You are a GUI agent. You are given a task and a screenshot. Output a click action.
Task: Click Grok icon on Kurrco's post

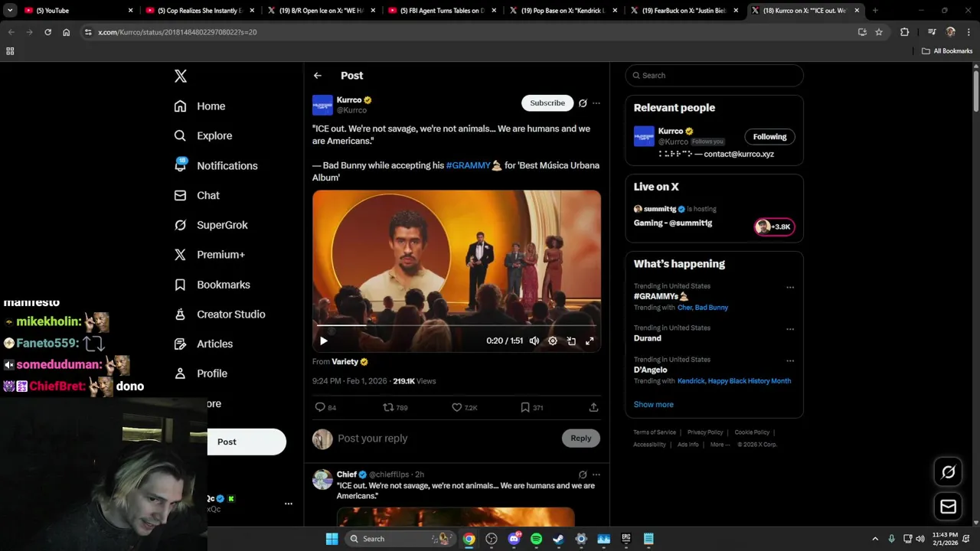[x=583, y=103]
